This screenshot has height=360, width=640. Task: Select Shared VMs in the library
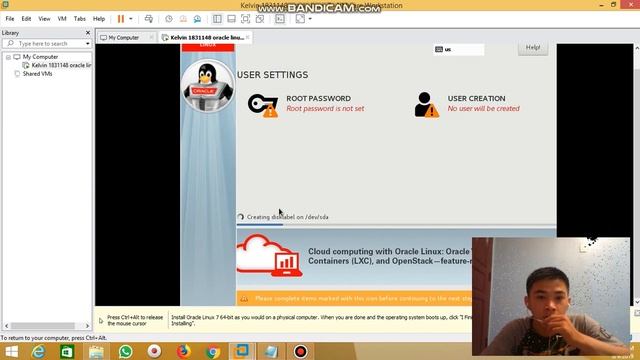point(37,74)
